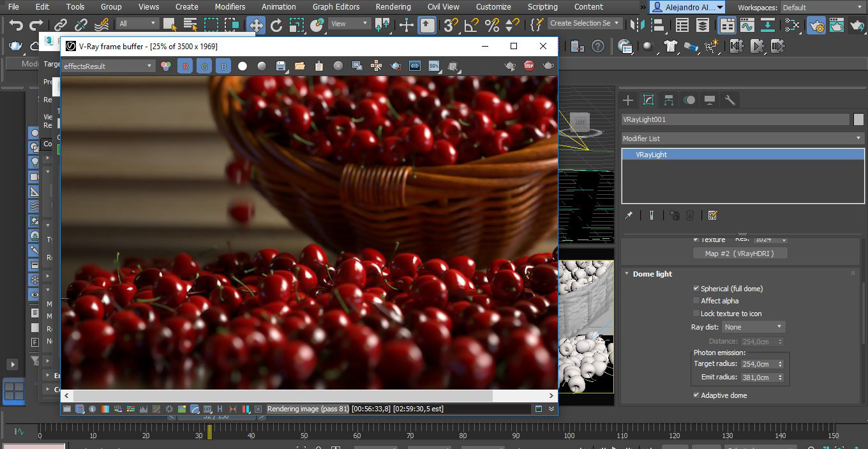Save the rendered image with the disk icon
Image resolution: width=868 pixels, height=449 pixels.
pyautogui.click(x=280, y=66)
